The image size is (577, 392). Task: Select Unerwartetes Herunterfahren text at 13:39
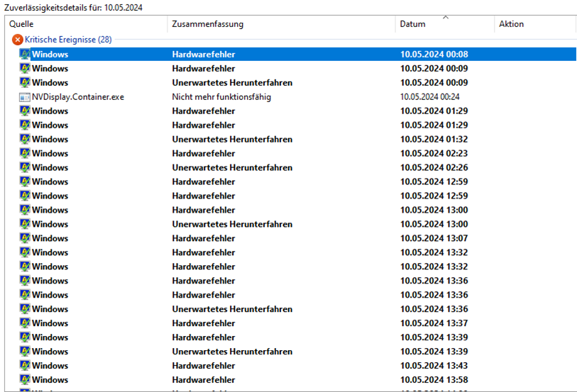232,351
